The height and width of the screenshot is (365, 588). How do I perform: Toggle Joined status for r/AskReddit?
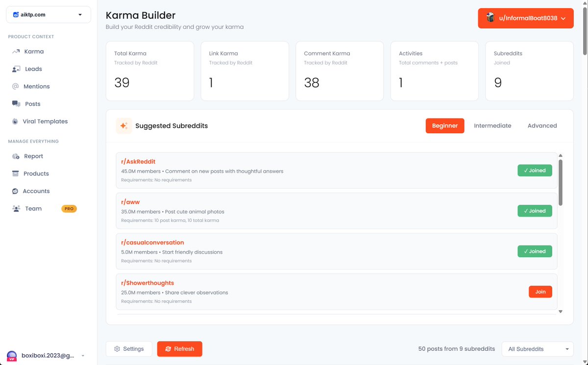pyautogui.click(x=535, y=170)
